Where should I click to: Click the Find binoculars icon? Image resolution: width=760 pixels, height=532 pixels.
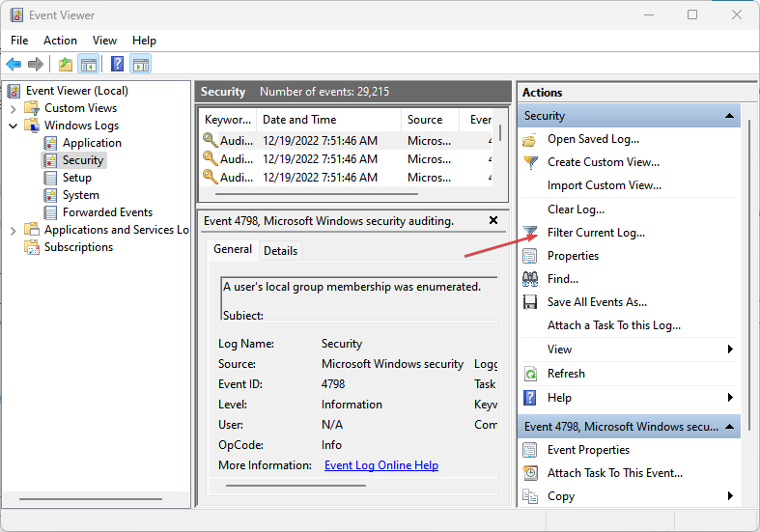coord(530,279)
